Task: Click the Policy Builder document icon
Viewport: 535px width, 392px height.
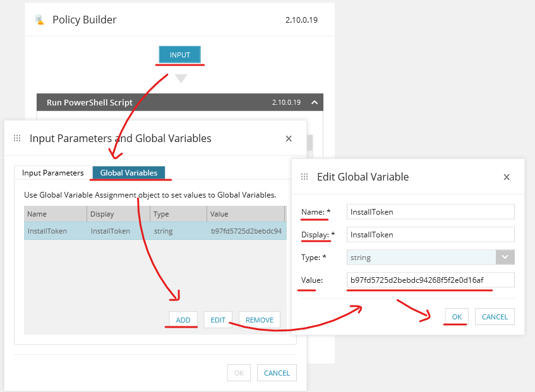Action: click(x=40, y=20)
